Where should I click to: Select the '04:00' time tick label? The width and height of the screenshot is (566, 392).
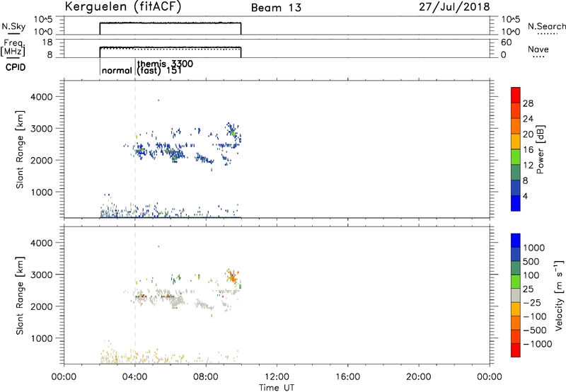pos(134,377)
